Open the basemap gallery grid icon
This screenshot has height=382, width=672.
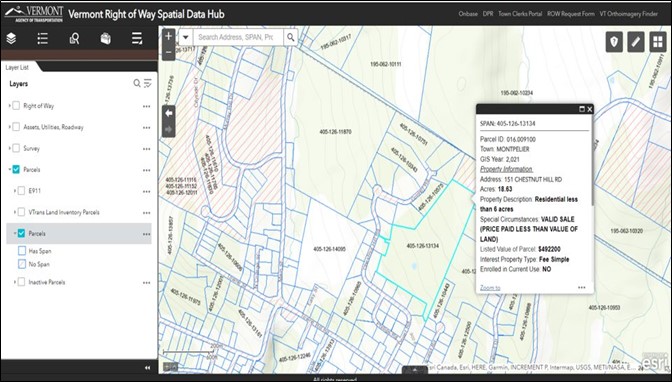(658, 42)
